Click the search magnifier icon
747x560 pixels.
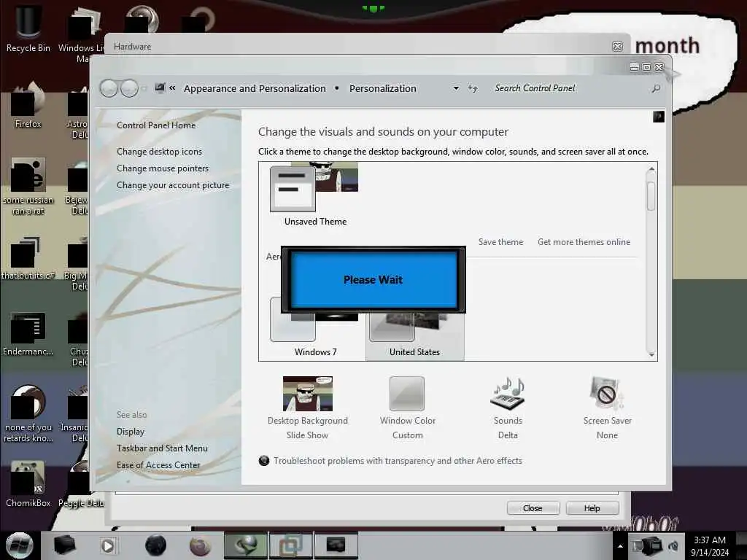[656, 88]
